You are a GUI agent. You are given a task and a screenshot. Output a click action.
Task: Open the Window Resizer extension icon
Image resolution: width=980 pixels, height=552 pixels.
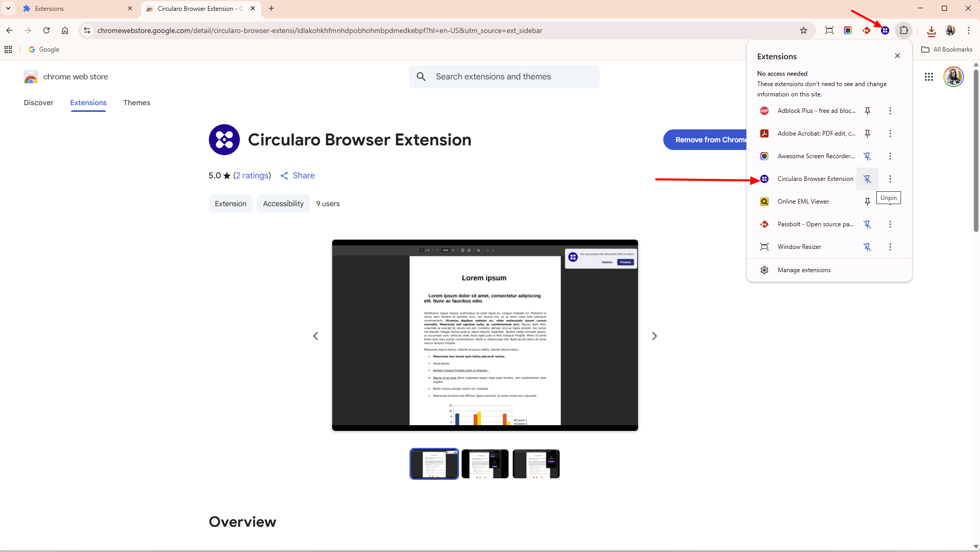coord(764,246)
